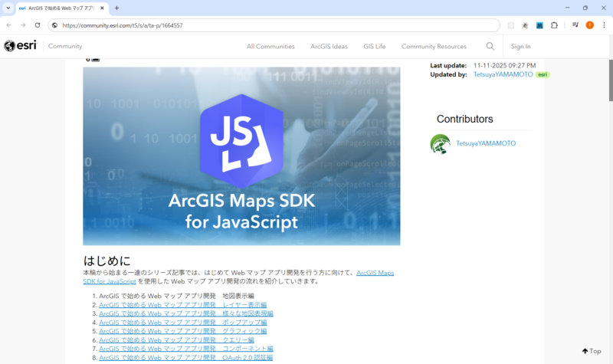Close the ArcGIS browser tab
The image size is (613, 364).
pos(102,8)
